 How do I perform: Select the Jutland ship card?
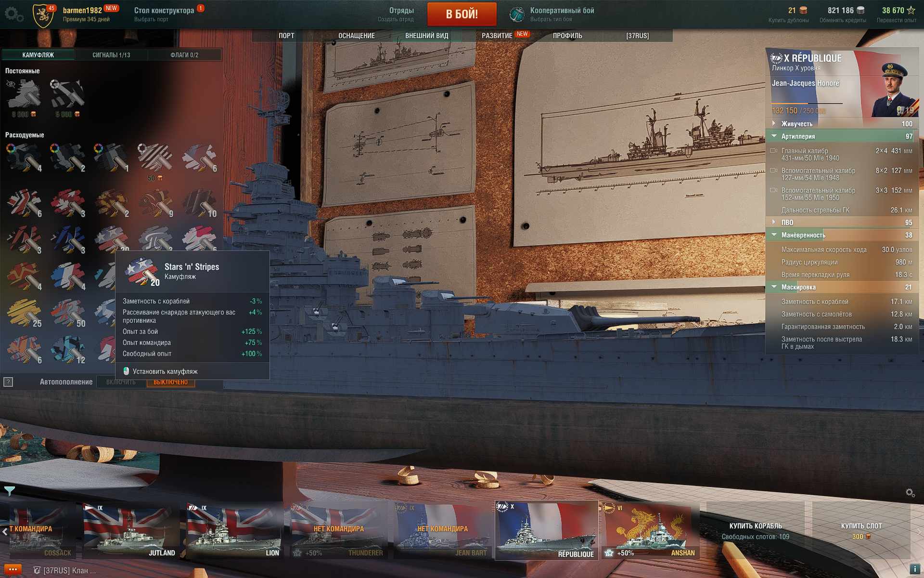point(130,530)
